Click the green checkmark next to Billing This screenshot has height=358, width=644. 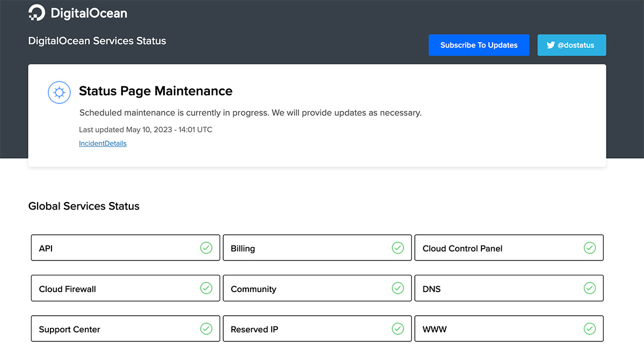(398, 248)
